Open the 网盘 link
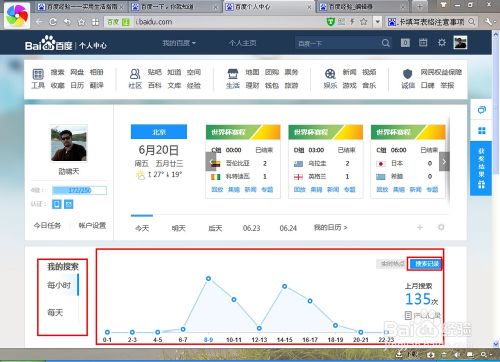The height and width of the screenshot is (362, 500). tap(77, 72)
